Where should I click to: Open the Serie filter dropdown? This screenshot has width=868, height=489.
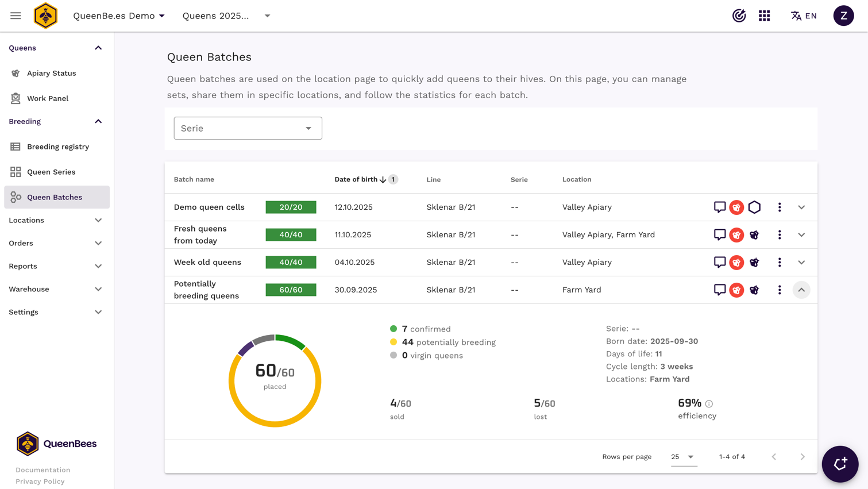point(248,128)
